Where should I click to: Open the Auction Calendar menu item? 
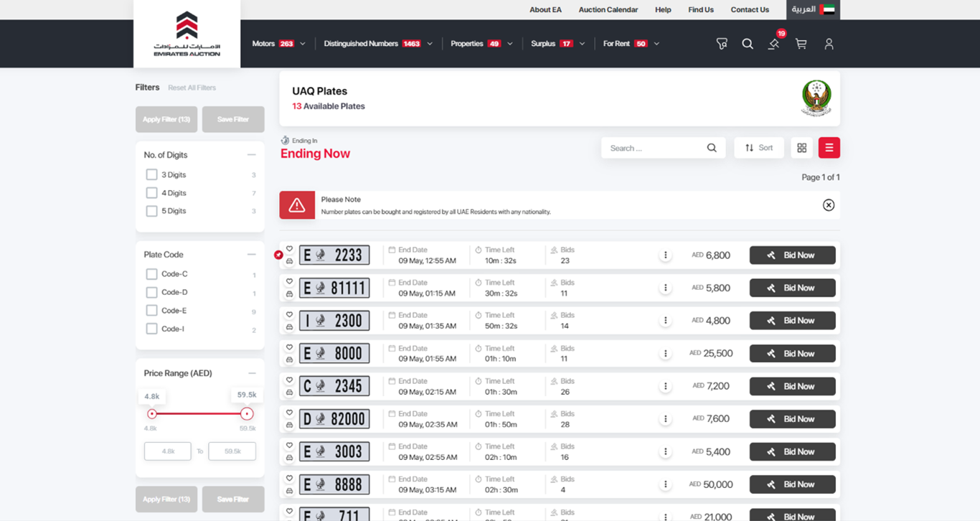pyautogui.click(x=608, y=9)
